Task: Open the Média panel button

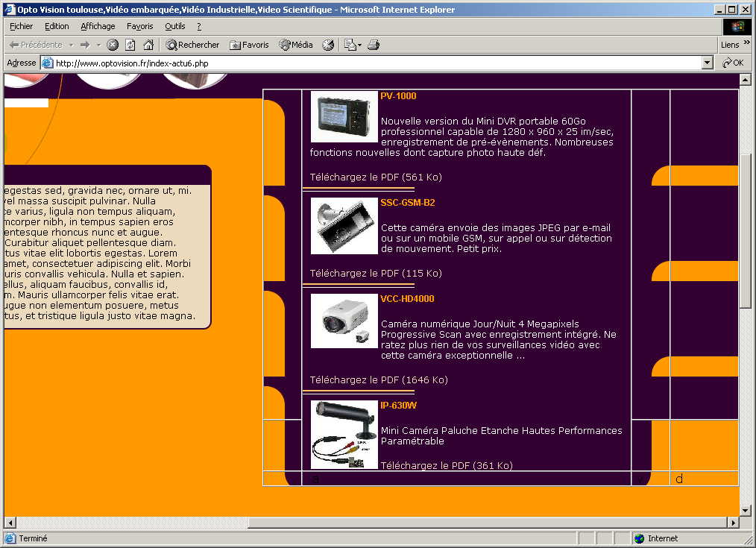Action: tap(296, 45)
